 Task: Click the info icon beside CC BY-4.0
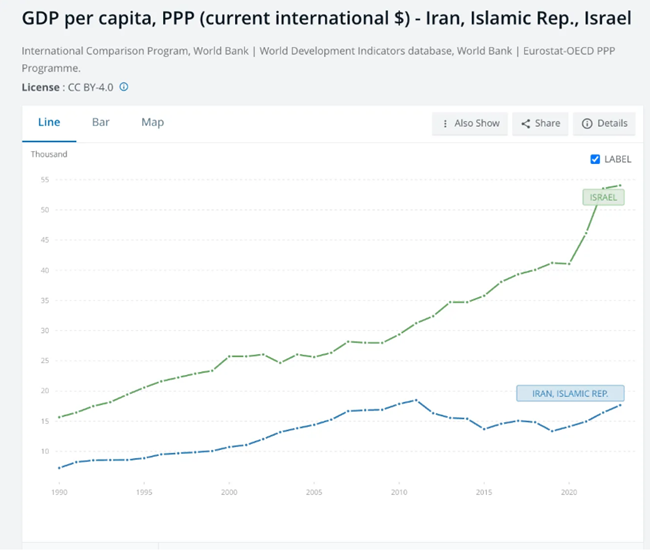124,87
